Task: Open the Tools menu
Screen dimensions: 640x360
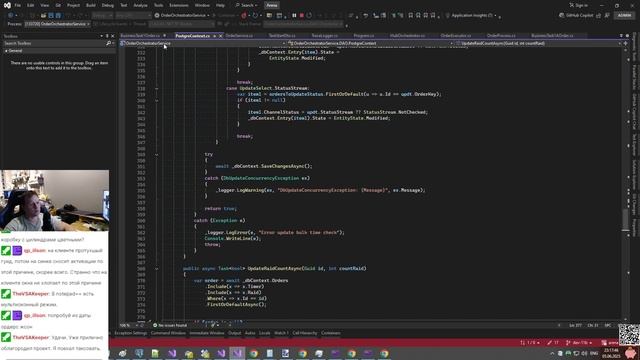Action: 158,5
